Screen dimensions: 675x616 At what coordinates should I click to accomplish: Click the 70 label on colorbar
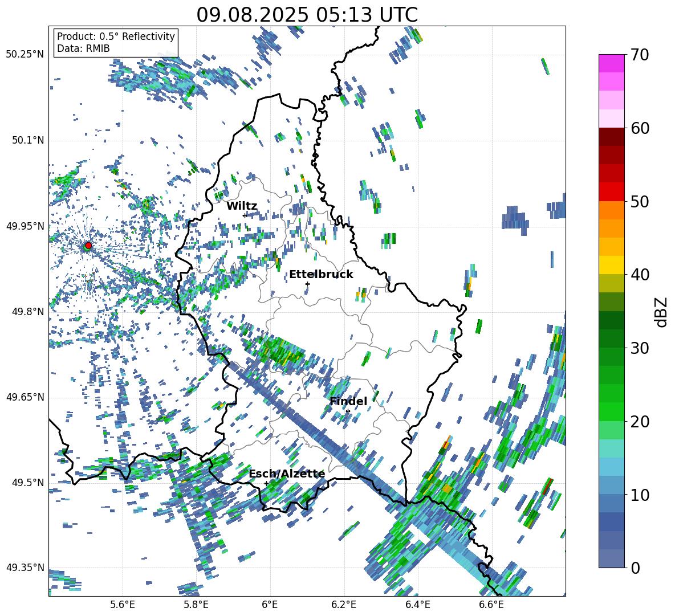640,55
